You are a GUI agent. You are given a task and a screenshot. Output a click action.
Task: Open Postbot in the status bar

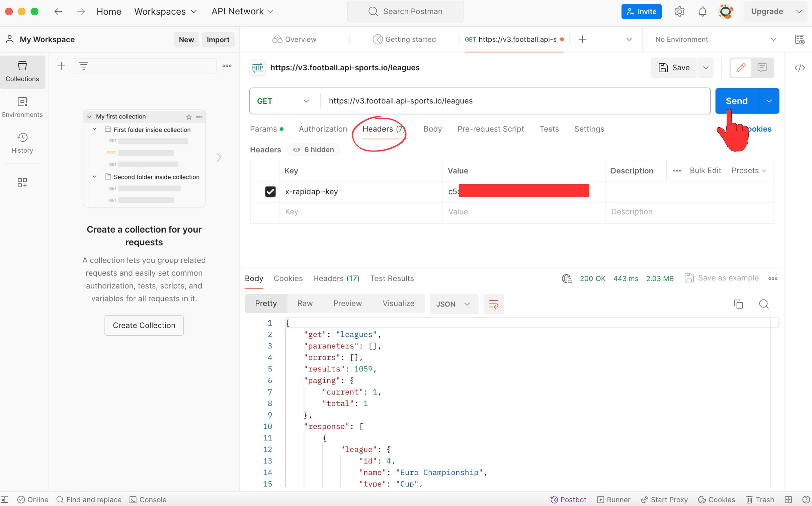568,500
